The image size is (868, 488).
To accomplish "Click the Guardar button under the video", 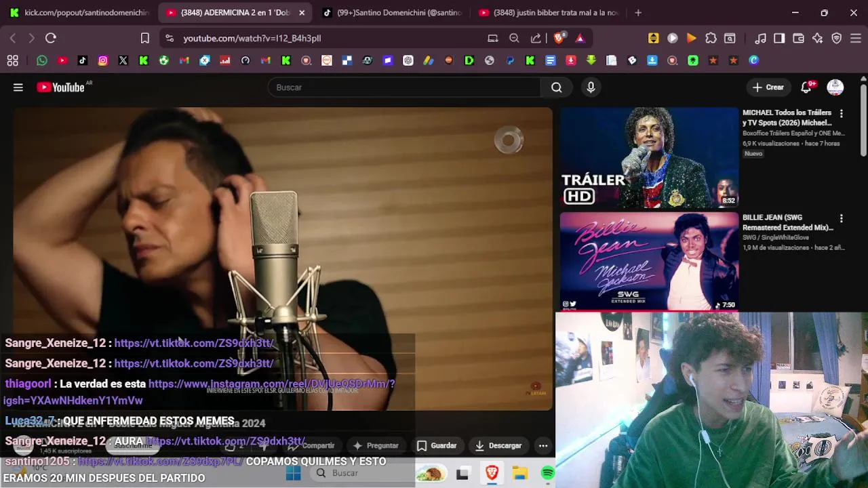I will pos(436,445).
